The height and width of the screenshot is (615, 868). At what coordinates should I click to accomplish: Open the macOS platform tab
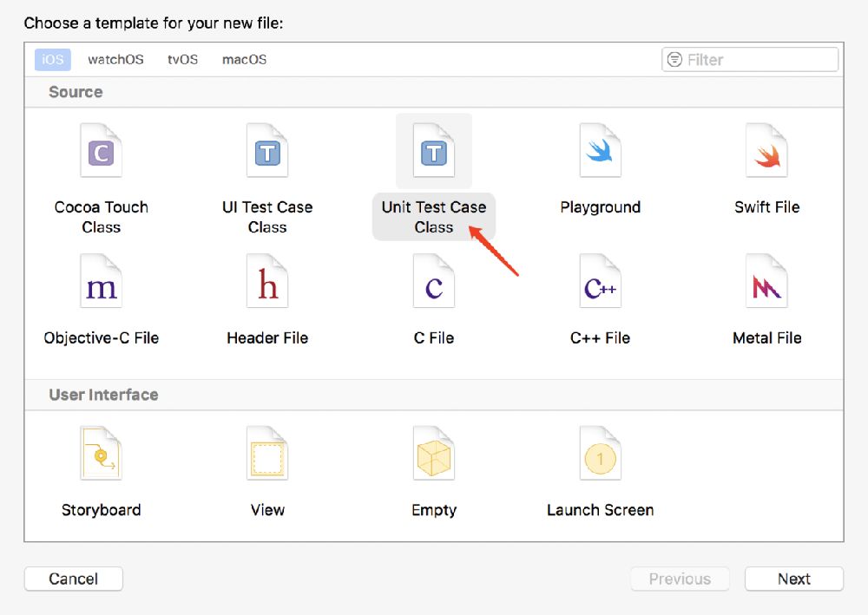(x=244, y=60)
